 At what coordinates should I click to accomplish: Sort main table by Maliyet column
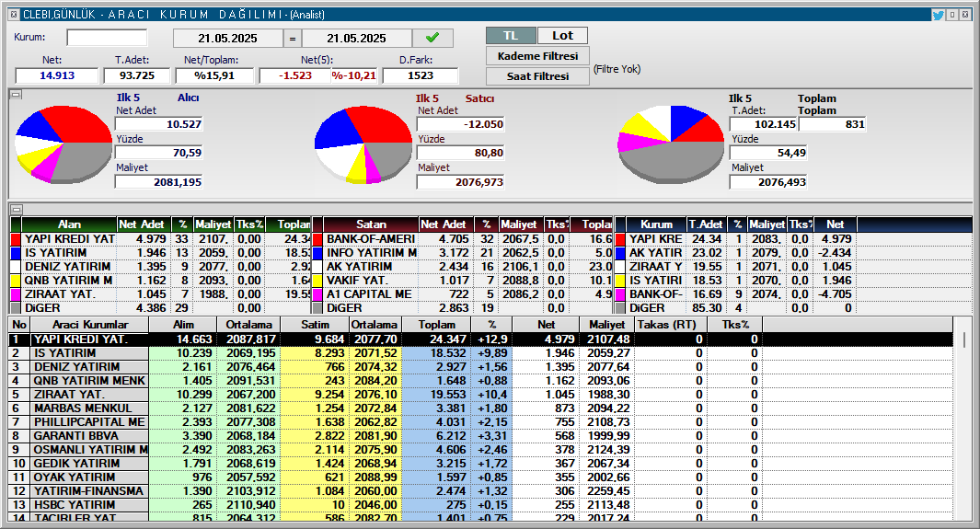pyautogui.click(x=606, y=325)
